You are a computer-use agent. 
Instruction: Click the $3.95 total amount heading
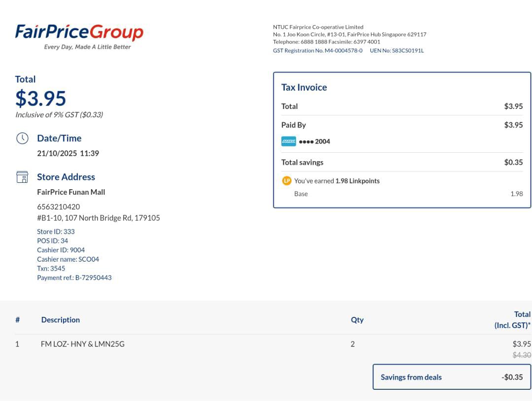(x=40, y=99)
